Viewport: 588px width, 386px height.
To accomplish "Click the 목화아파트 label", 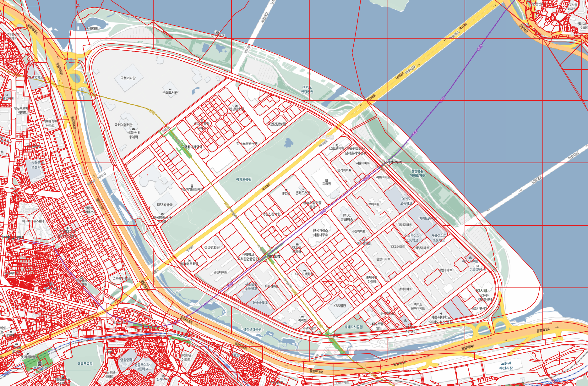I will [383, 177].
